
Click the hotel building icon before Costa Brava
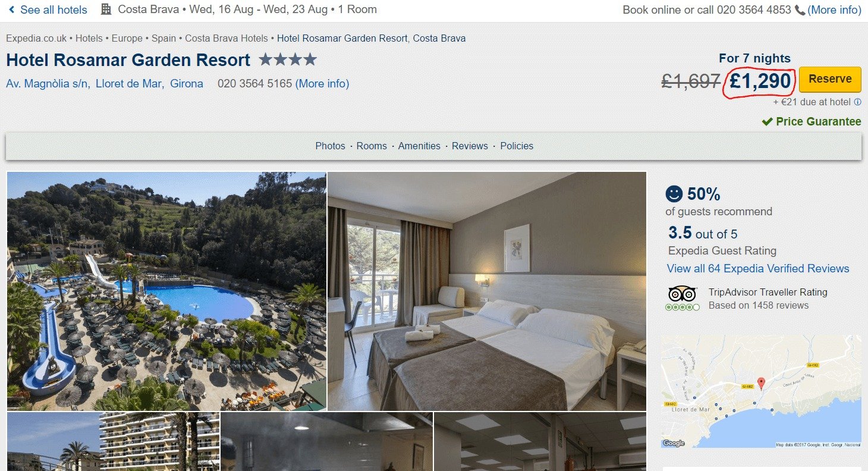(106, 10)
